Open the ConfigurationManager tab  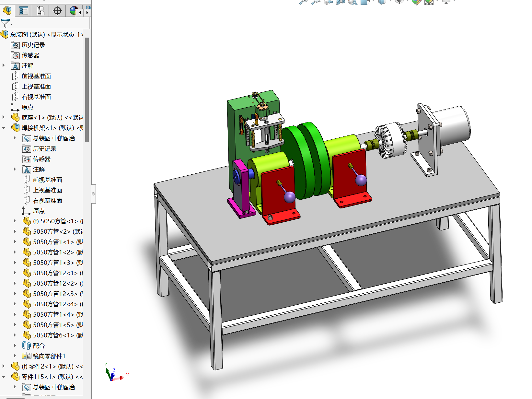pos(40,11)
